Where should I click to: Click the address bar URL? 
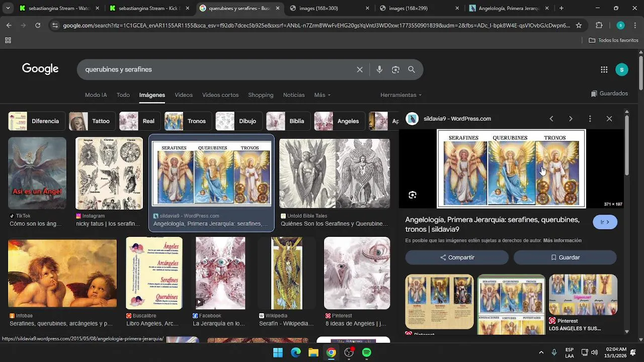317,25
